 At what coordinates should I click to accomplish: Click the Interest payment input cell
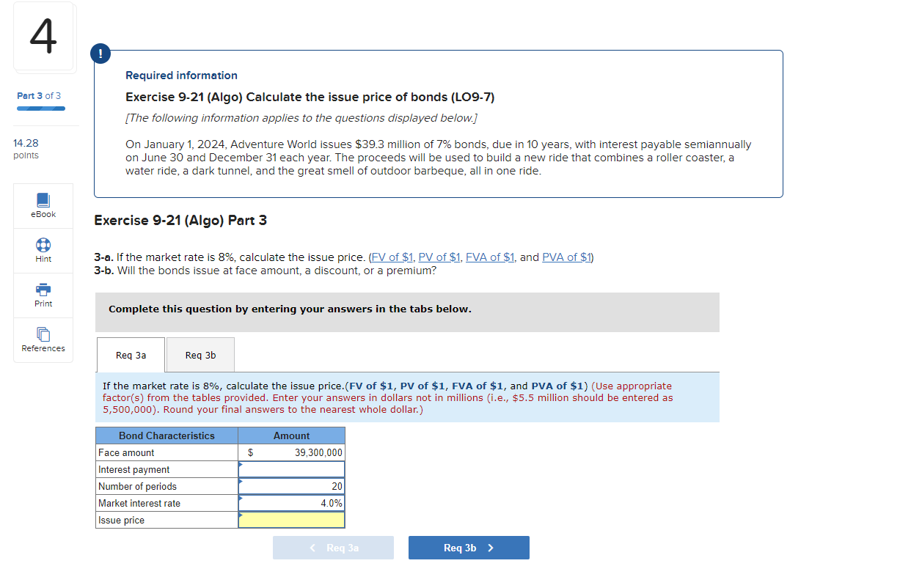tap(291, 469)
